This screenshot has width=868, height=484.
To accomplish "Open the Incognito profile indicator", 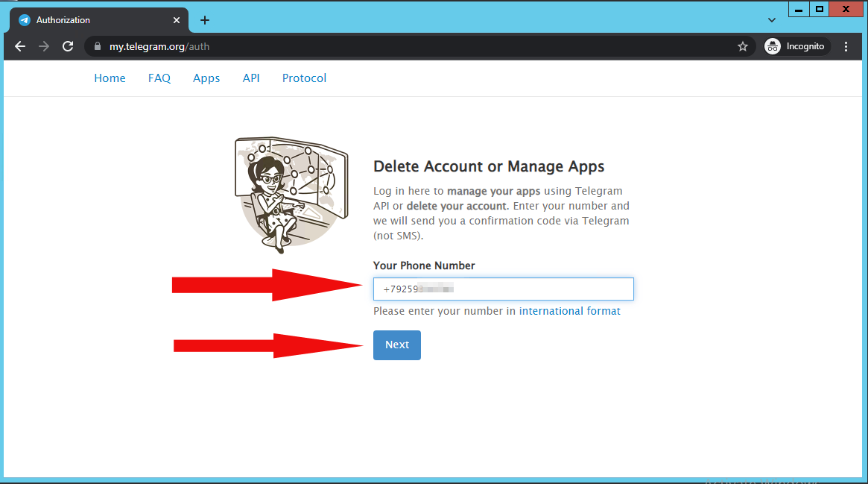I will point(796,46).
